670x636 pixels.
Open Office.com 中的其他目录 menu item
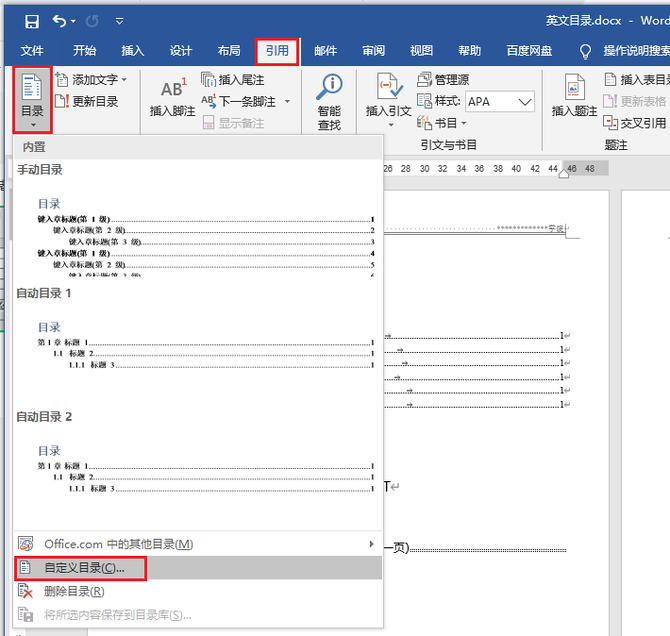(x=198, y=544)
